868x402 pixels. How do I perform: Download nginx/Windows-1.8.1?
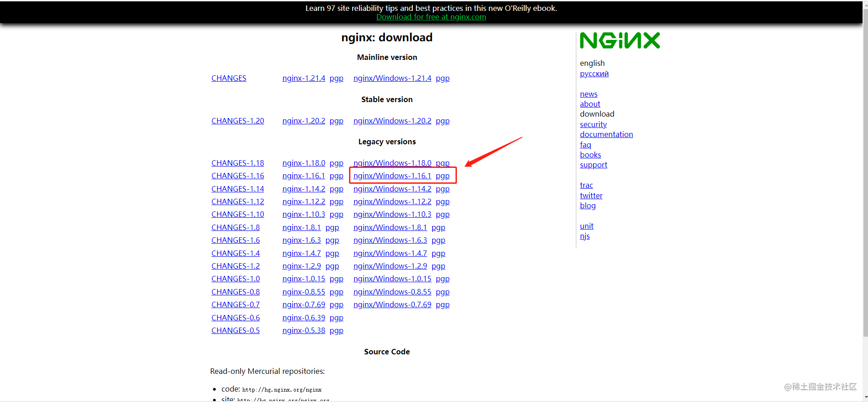pos(390,227)
